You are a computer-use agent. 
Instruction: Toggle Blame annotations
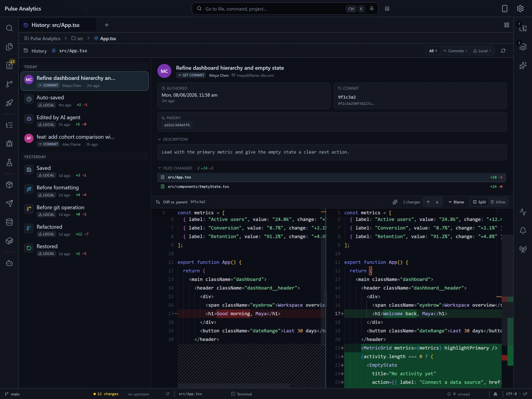[x=456, y=202]
